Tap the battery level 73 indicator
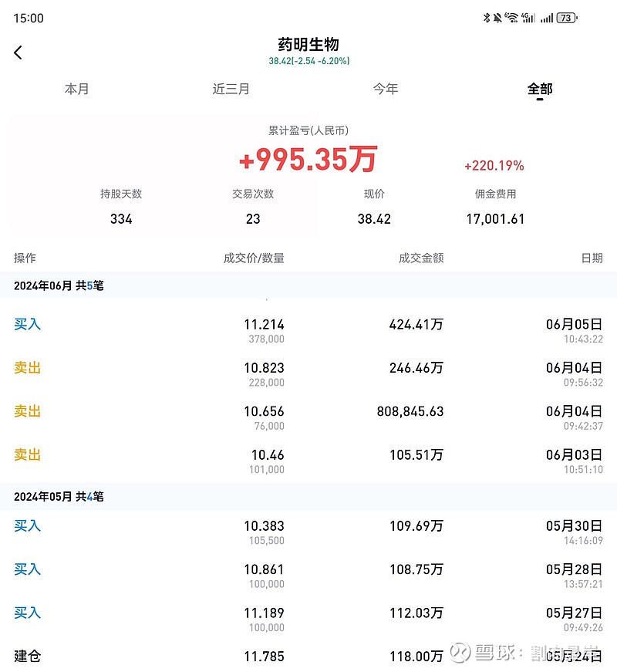 [x=567, y=18]
